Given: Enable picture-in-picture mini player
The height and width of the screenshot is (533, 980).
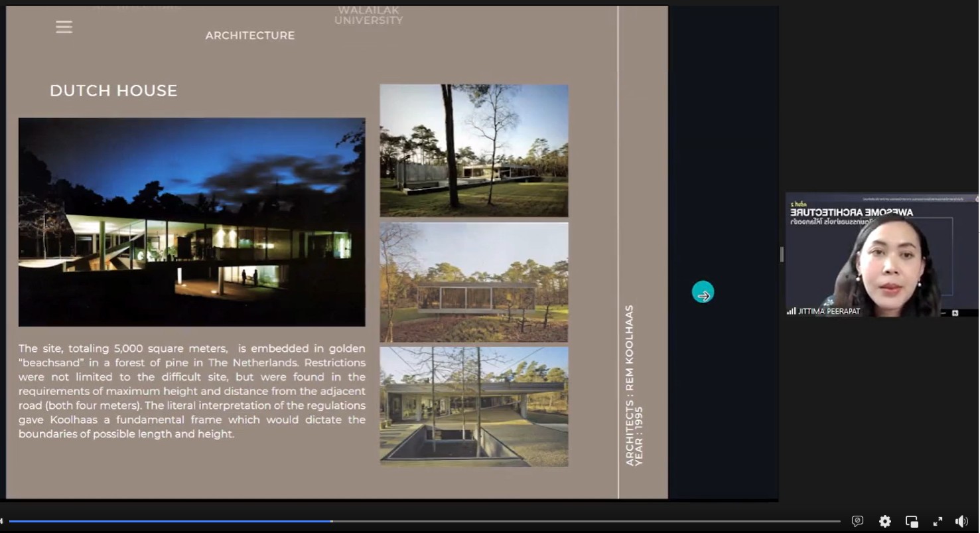Looking at the screenshot, I should pyautogui.click(x=912, y=522).
